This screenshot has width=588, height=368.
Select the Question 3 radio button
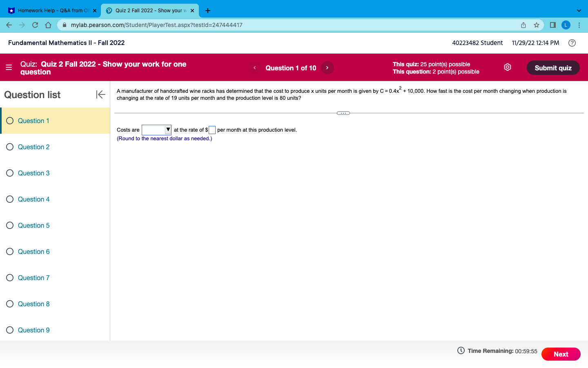9,173
